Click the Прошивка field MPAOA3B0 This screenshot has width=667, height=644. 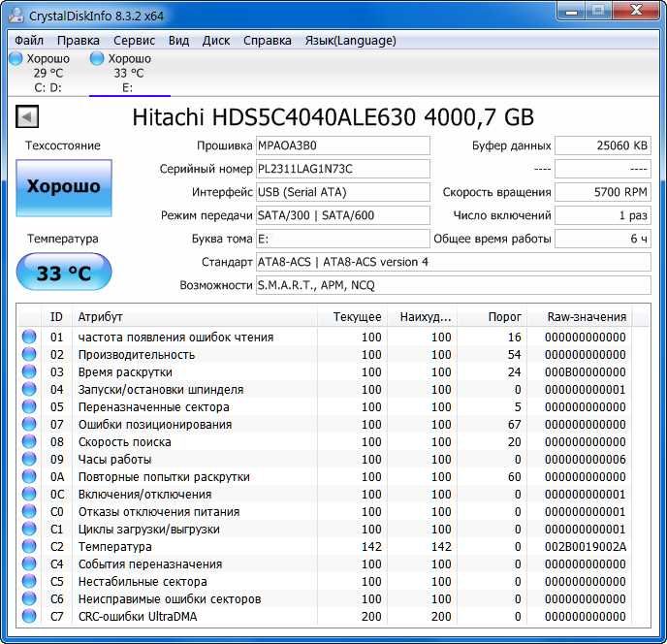pyautogui.click(x=343, y=145)
